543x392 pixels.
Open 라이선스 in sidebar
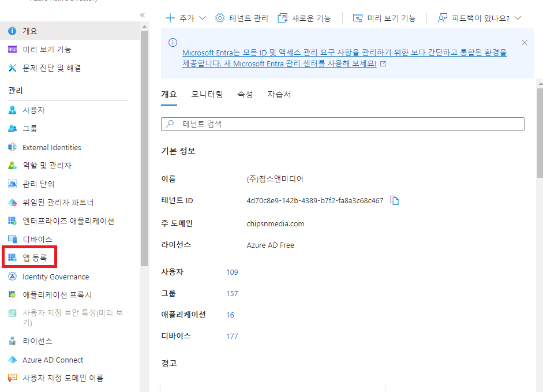tap(38, 341)
